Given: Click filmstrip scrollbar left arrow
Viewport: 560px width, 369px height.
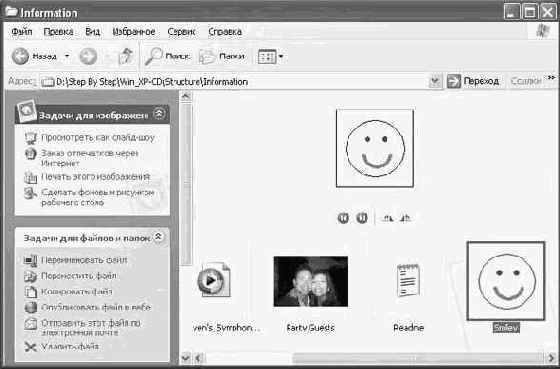Looking at the screenshot, I should (199, 357).
